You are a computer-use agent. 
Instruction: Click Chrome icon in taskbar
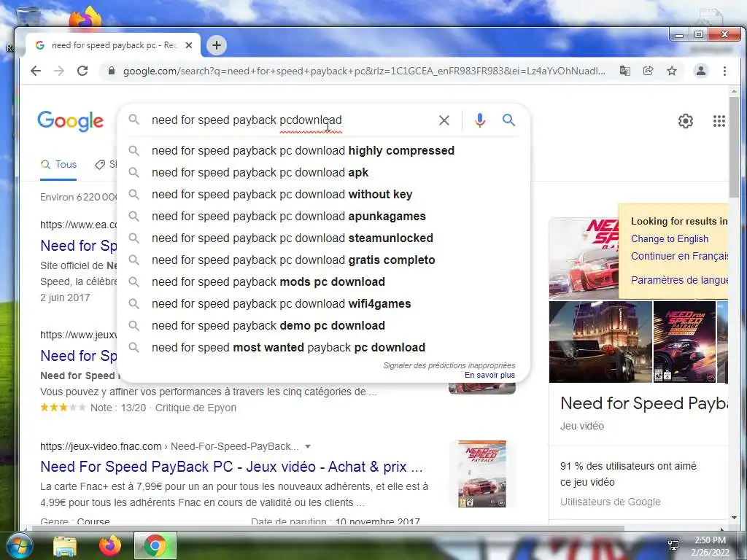155,545
